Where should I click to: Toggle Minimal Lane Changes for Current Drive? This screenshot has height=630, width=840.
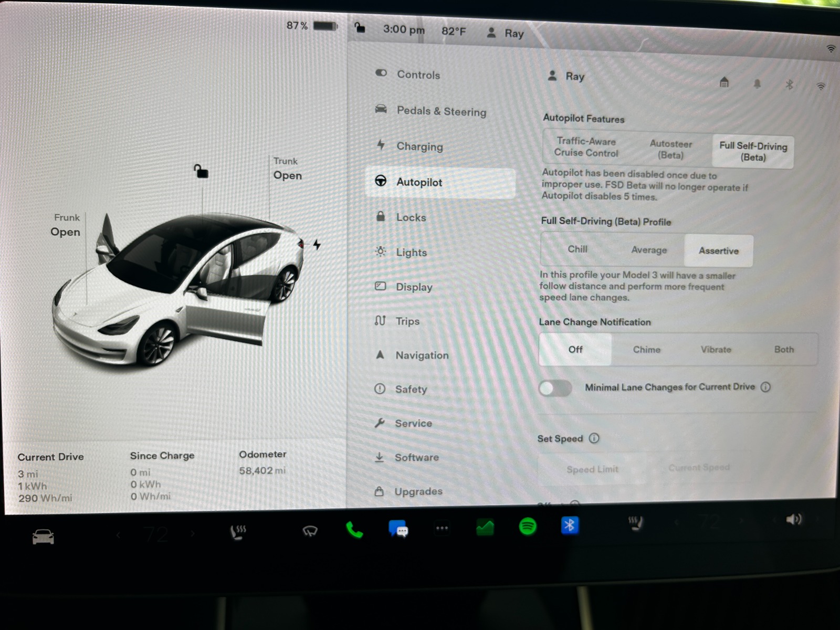tap(555, 388)
